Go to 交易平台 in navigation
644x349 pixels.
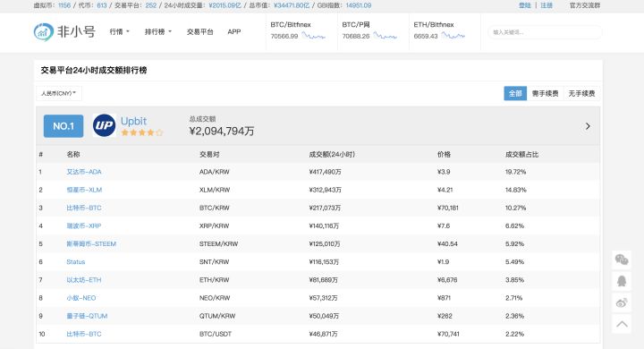tap(200, 31)
